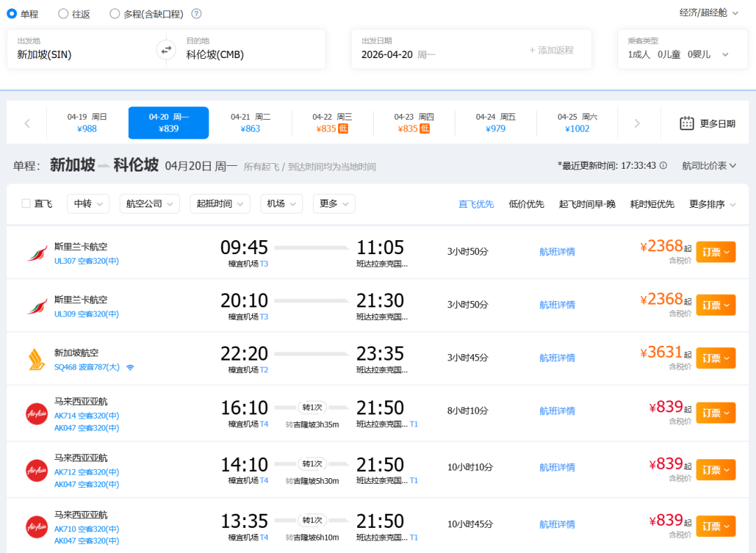Select the 多程(含缺口程) radio option
Viewport: 756px width, 553px height.
[x=115, y=14]
